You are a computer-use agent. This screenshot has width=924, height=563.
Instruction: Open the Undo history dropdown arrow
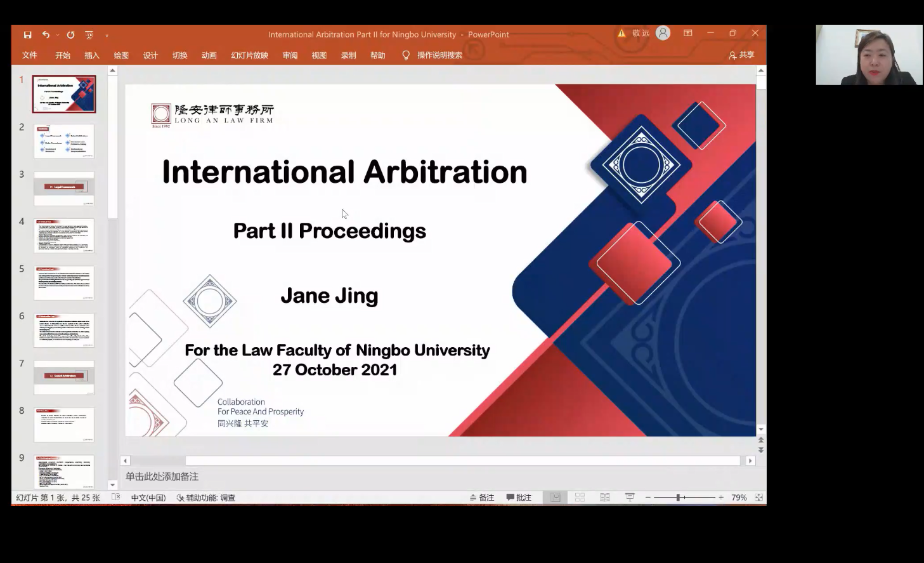(x=57, y=35)
